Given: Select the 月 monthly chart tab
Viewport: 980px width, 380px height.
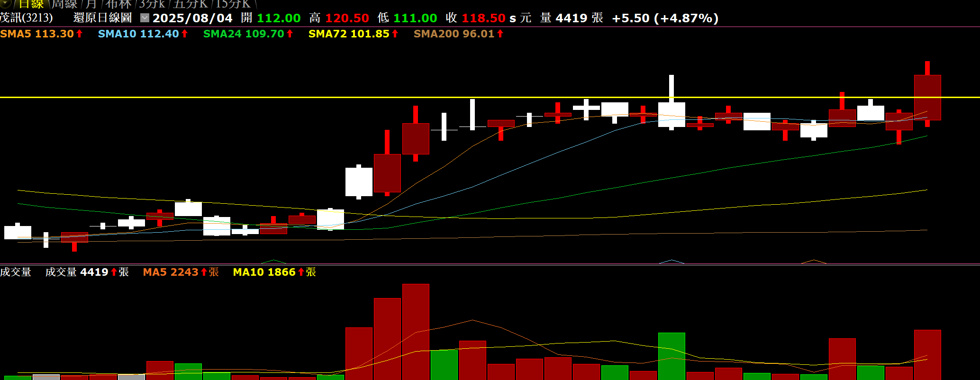Looking at the screenshot, I should 91,4.
